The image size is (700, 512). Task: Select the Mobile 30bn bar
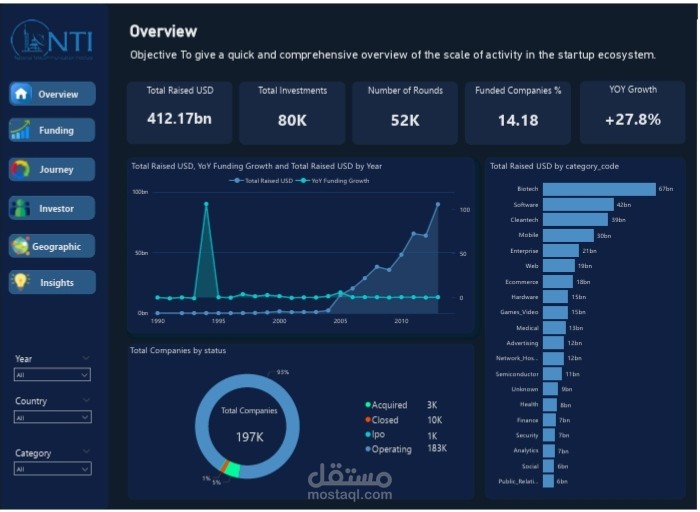(x=568, y=235)
